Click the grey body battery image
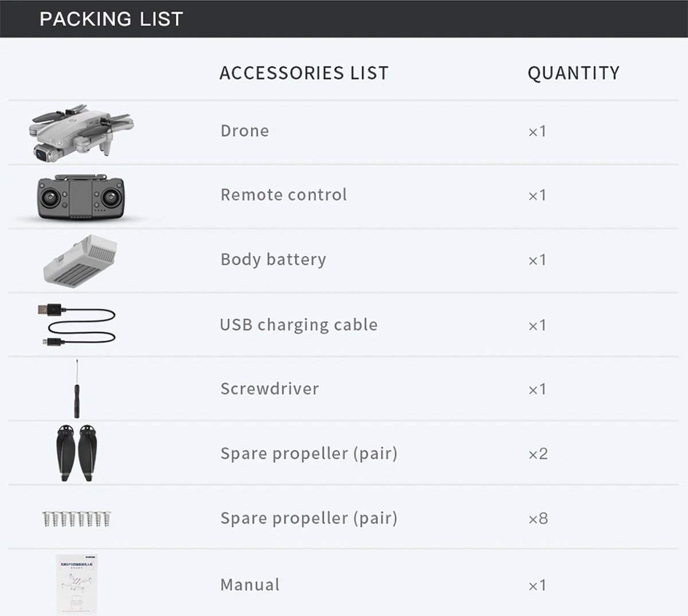 [x=81, y=260]
